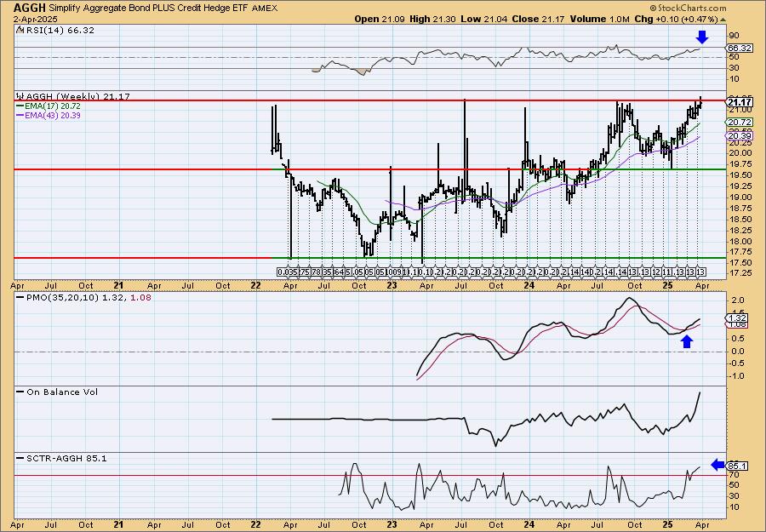Click the small up triangle after the Chg value
The height and width of the screenshot is (532, 766).
(723, 20)
